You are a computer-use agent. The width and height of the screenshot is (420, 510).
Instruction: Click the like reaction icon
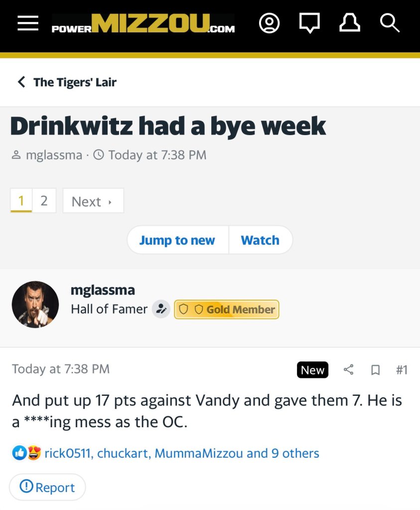(19, 453)
